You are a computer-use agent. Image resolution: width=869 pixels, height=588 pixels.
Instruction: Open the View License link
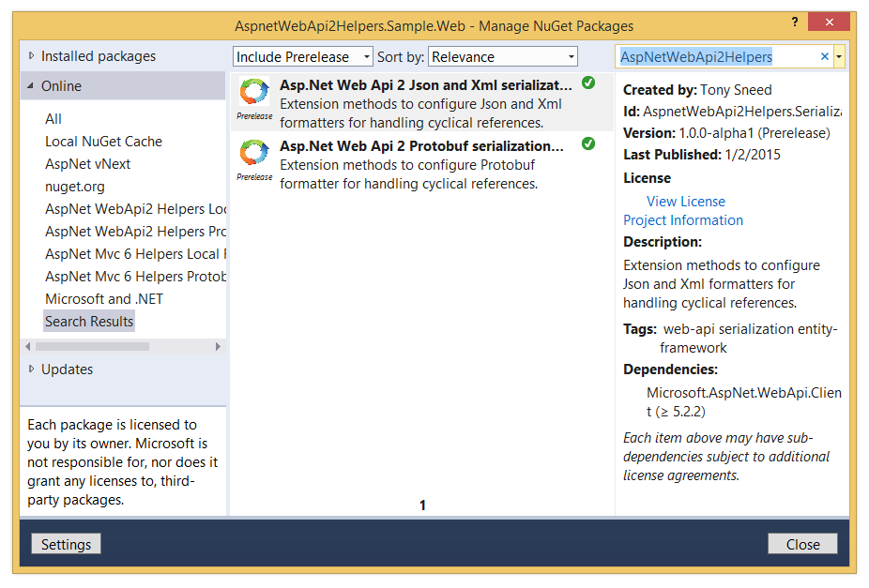(685, 202)
